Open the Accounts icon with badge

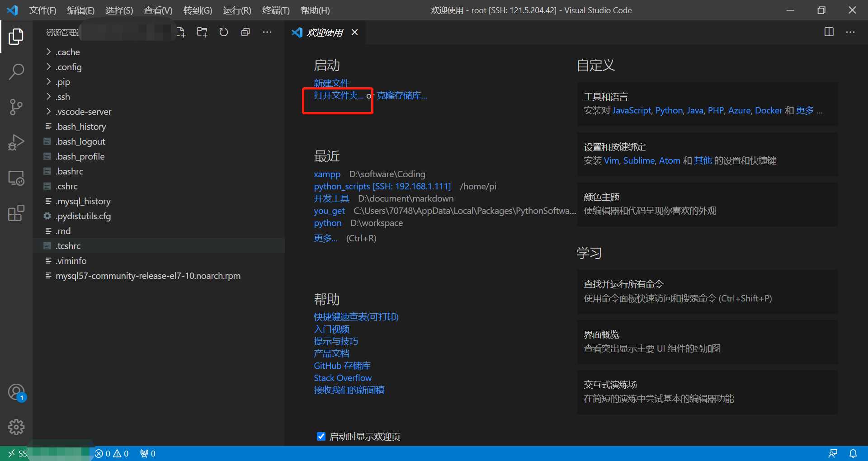pyautogui.click(x=16, y=392)
